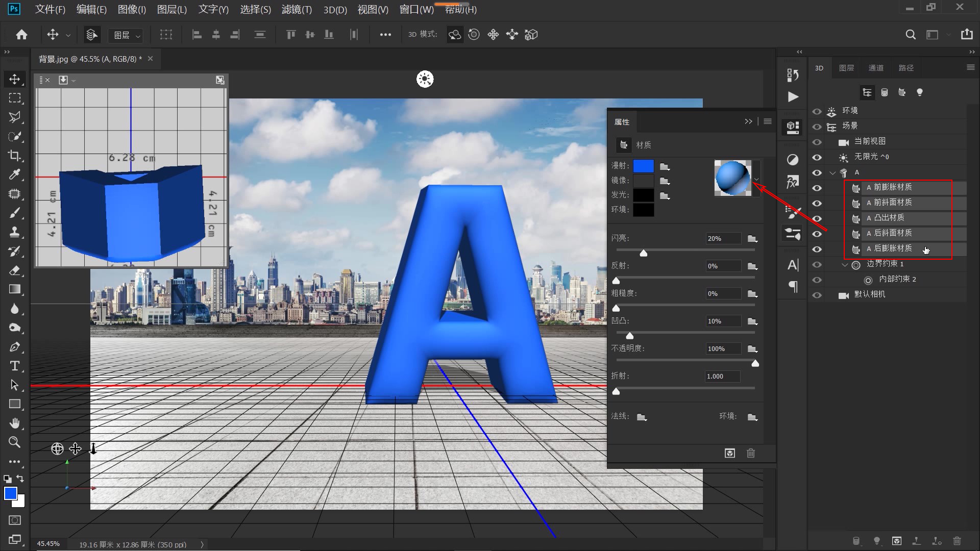Collapse the 属性 panel with double arrows
980x551 pixels.
[x=748, y=121]
